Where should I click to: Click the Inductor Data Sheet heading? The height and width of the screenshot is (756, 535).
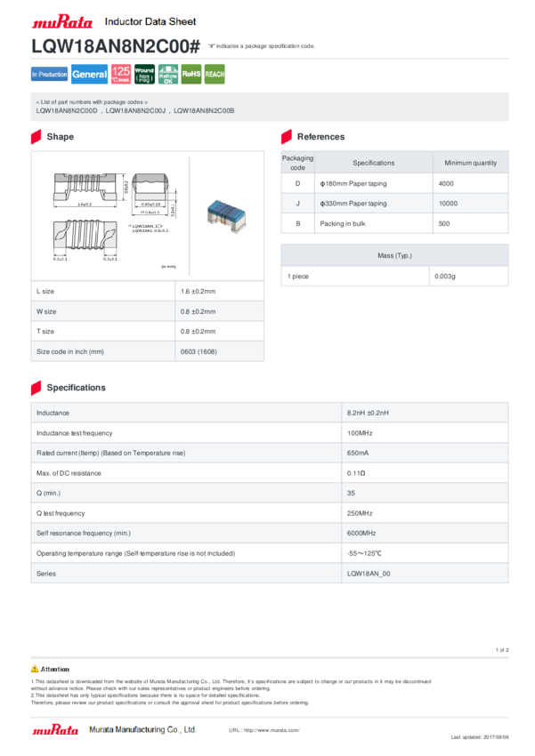click(x=150, y=21)
